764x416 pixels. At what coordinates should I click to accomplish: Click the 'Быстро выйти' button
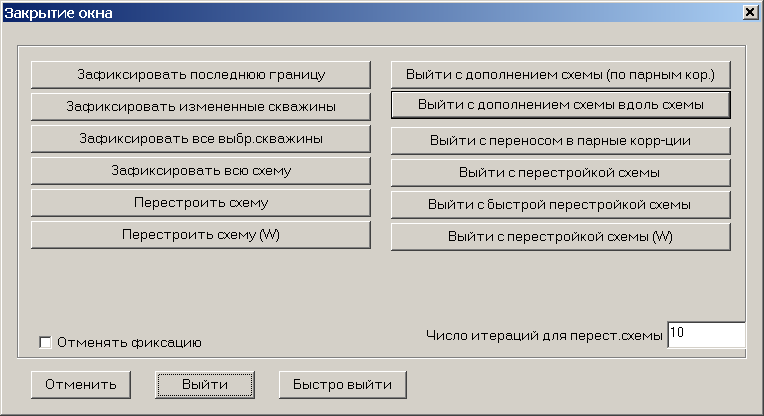coord(343,385)
